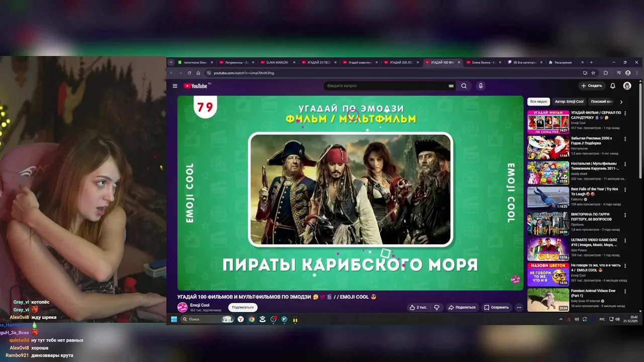Open the Emoji Cool channel name link

(200, 305)
